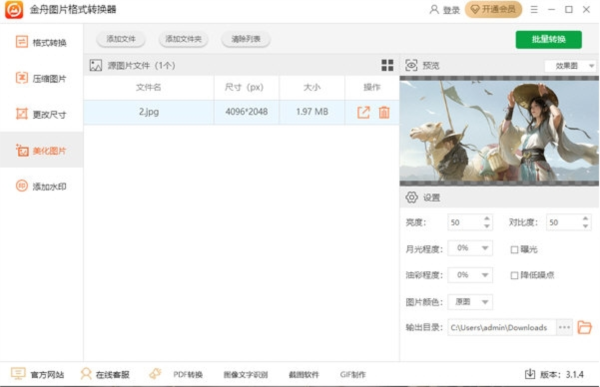Click the 开通会员 membership button
This screenshot has width=600, height=387.
pyautogui.click(x=493, y=10)
